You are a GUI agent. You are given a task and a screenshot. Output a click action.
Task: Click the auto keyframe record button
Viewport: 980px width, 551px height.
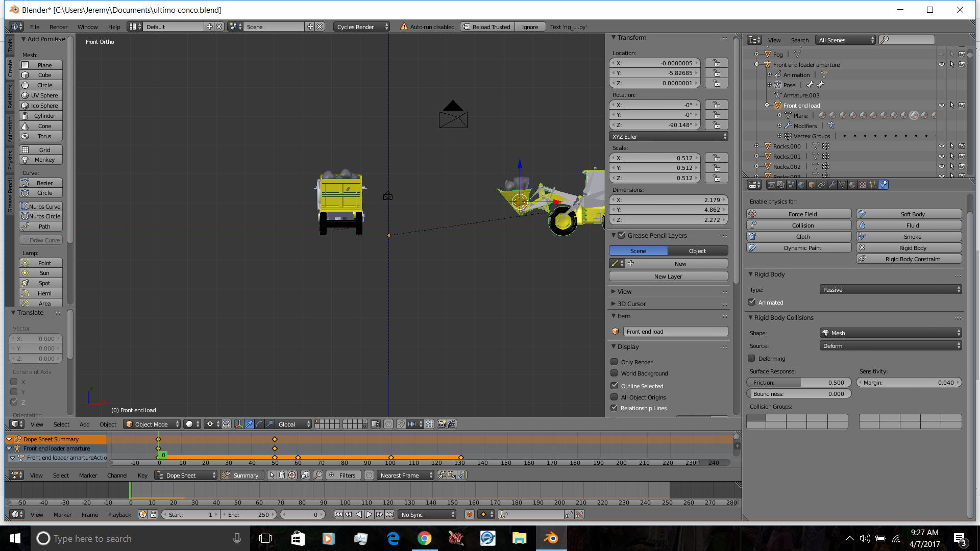pos(470,514)
